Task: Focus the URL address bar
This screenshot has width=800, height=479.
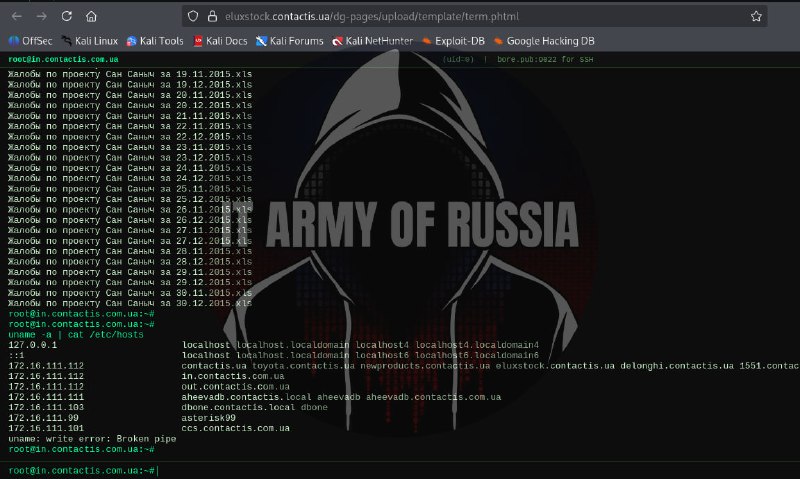Action: pyautogui.click(x=474, y=16)
